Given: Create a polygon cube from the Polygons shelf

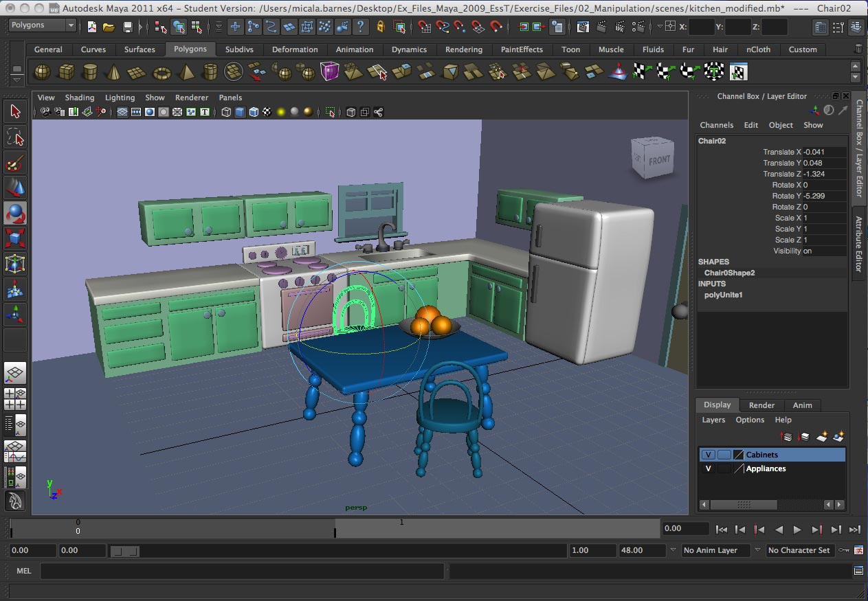Looking at the screenshot, I should 65,71.
